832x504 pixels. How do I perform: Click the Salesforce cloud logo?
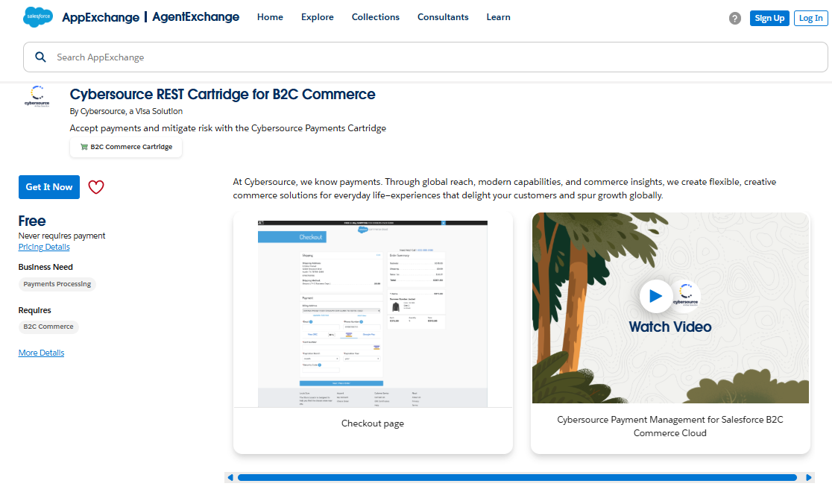pos(38,16)
